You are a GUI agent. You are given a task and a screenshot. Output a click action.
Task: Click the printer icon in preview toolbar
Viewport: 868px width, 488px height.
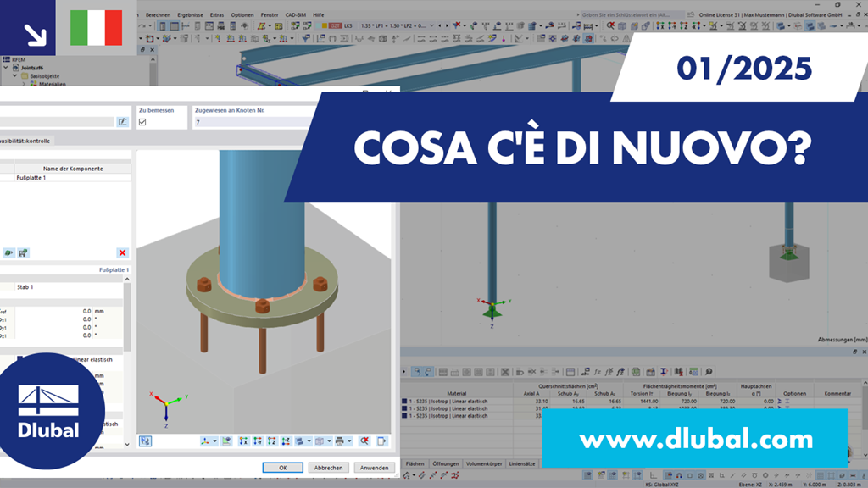pos(340,441)
